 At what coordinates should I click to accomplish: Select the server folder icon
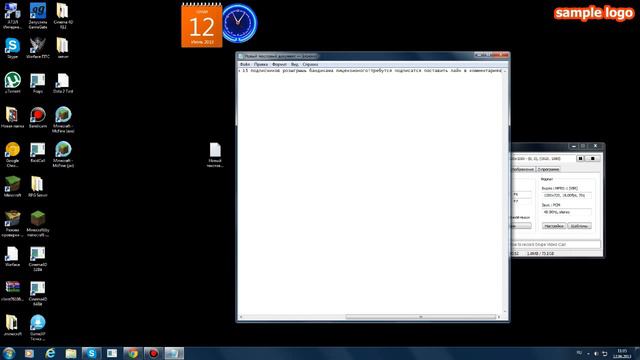(x=63, y=48)
